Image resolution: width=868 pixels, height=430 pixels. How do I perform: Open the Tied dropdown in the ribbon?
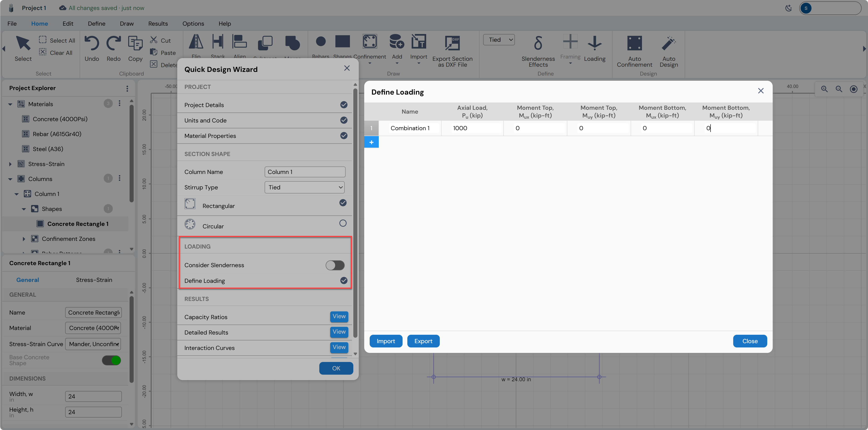(x=499, y=40)
